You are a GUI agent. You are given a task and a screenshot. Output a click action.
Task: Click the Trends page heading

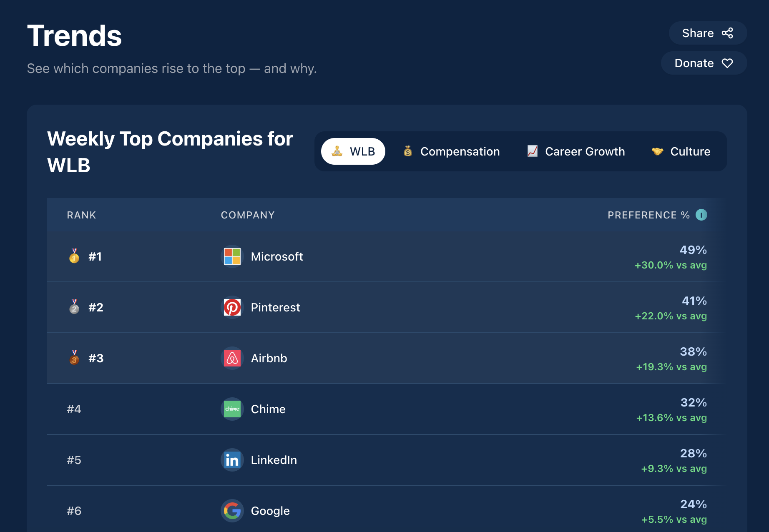74,36
